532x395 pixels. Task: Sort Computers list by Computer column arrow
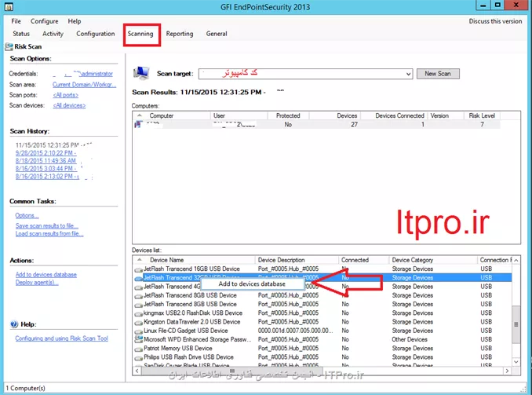(140, 115)
